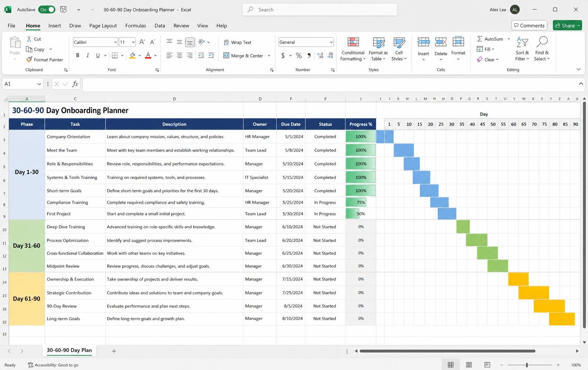Expand the Name Box dropdown

coord(39,84)
